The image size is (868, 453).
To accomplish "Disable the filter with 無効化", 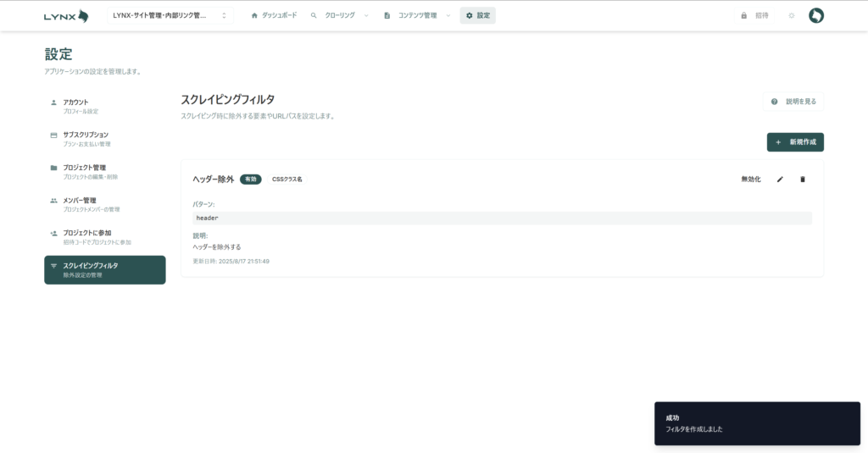I will (751, 180).
